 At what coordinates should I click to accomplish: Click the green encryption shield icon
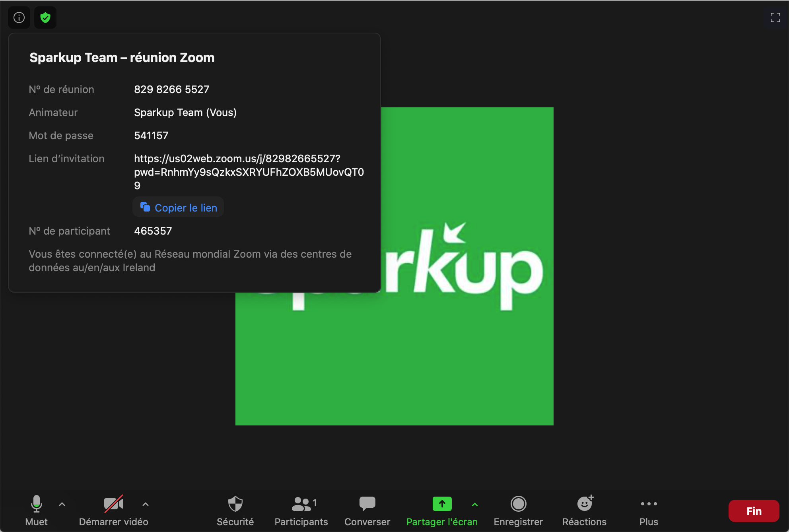[45, 17]
